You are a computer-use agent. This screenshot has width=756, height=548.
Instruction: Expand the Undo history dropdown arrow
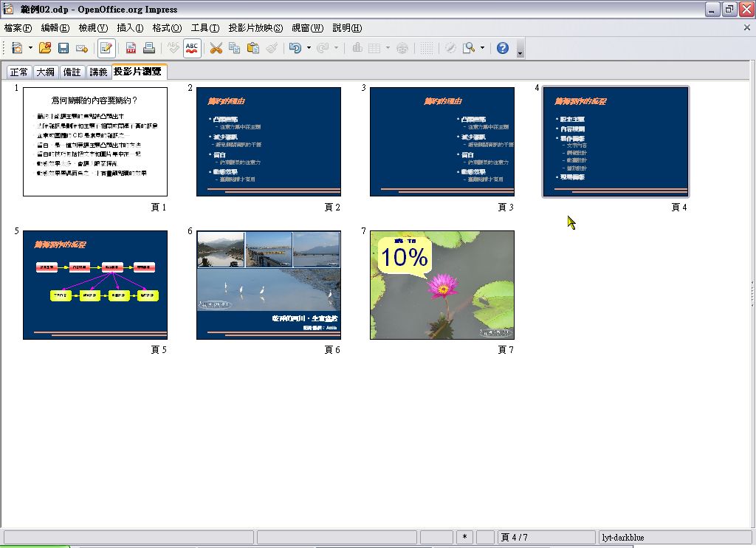coord(309,48)
